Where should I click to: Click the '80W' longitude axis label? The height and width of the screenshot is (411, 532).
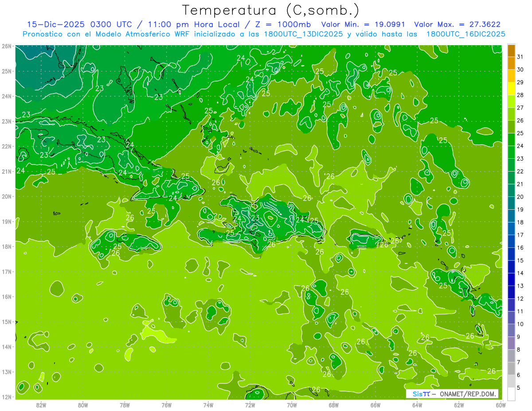coord(83,405)
